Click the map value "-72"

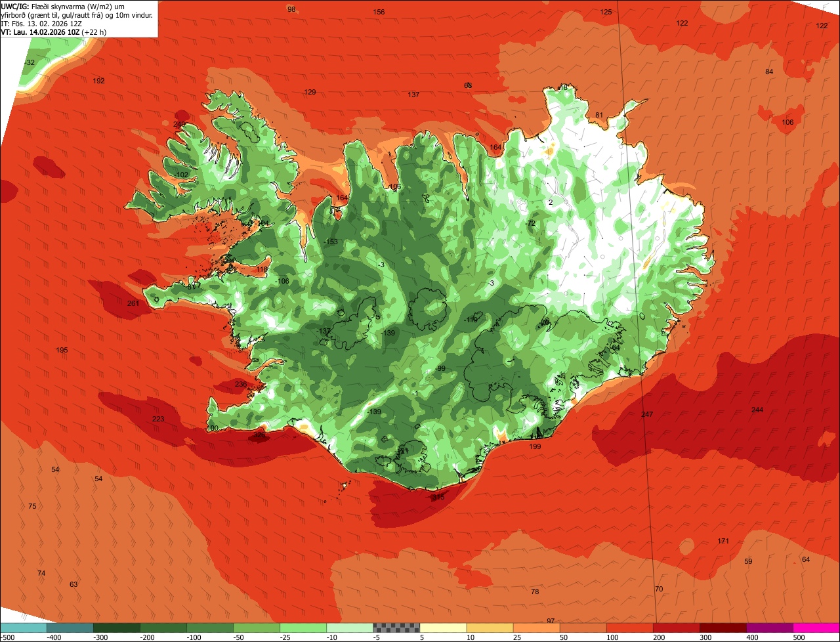pos(530,223)
